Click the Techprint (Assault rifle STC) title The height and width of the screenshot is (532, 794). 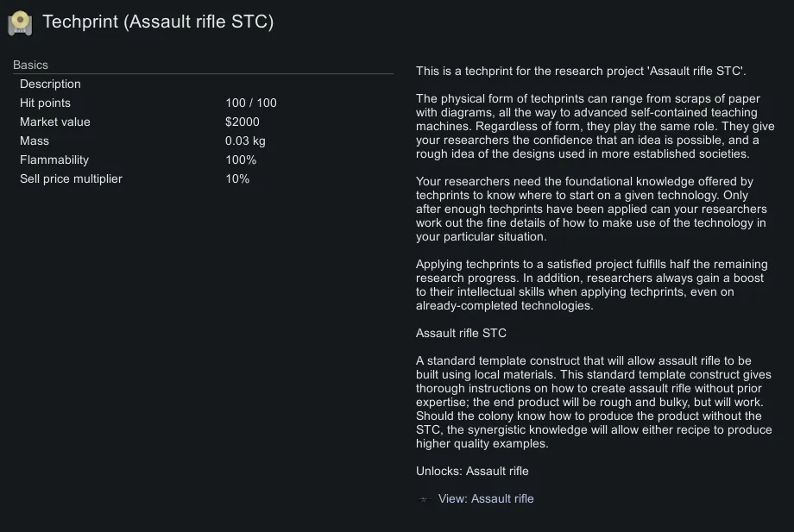pos(158,22)
